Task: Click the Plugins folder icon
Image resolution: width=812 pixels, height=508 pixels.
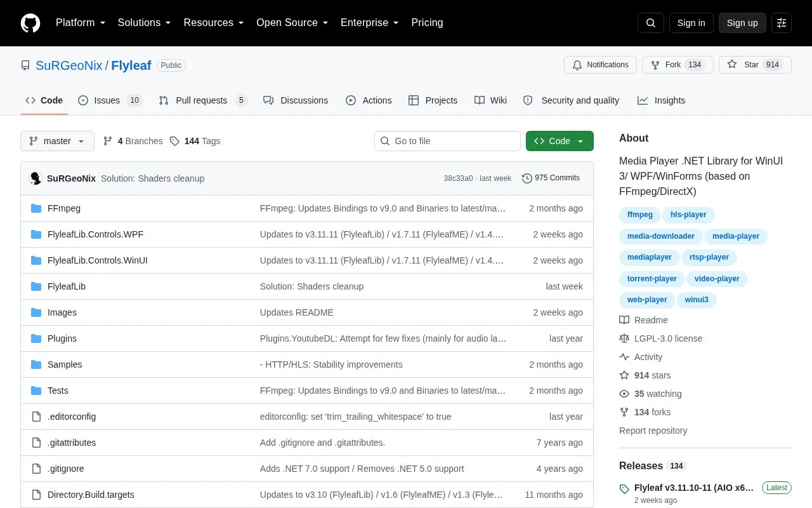Action: (36, 338)
